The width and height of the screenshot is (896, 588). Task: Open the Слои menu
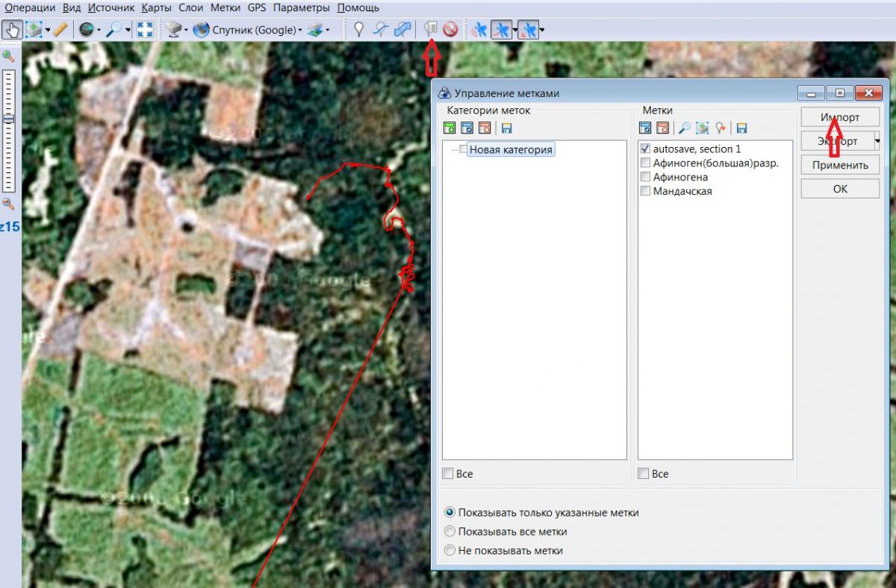[x=192, y=8]
